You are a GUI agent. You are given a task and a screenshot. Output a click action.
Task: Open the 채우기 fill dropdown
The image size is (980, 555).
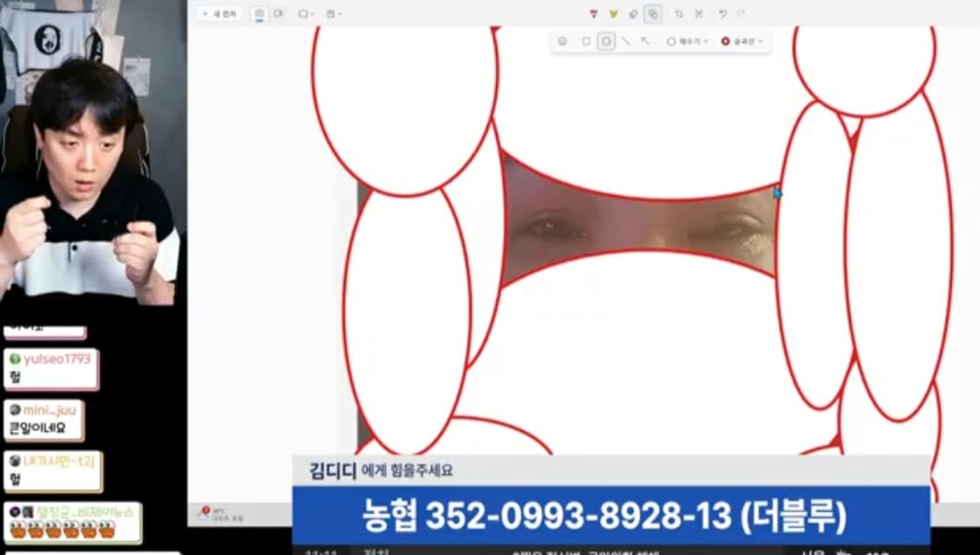[688, 41]
